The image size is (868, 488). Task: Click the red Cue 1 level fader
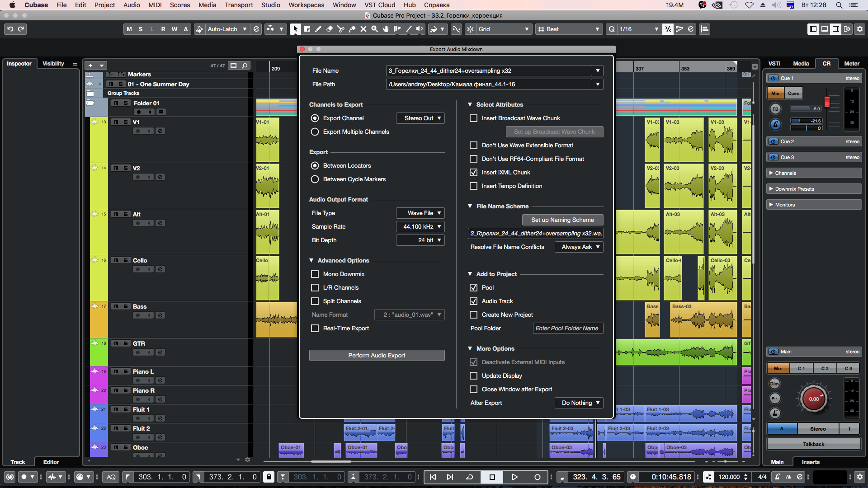point(827,101)
